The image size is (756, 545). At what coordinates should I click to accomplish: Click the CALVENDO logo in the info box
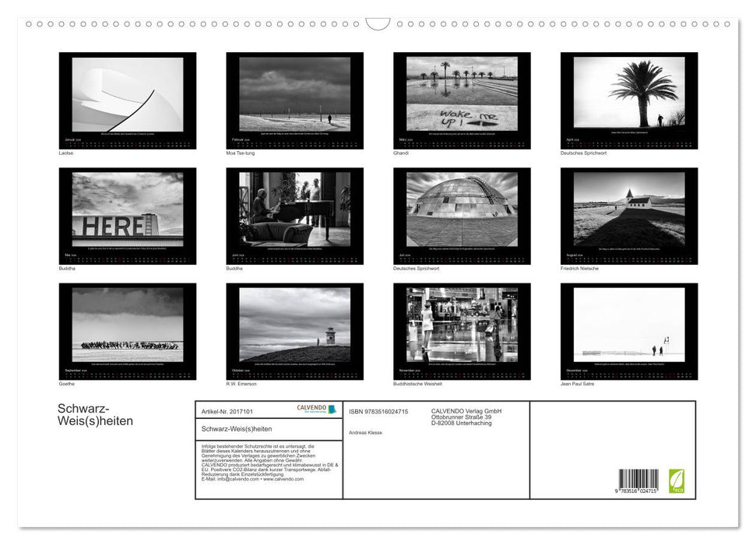point(315,410)
